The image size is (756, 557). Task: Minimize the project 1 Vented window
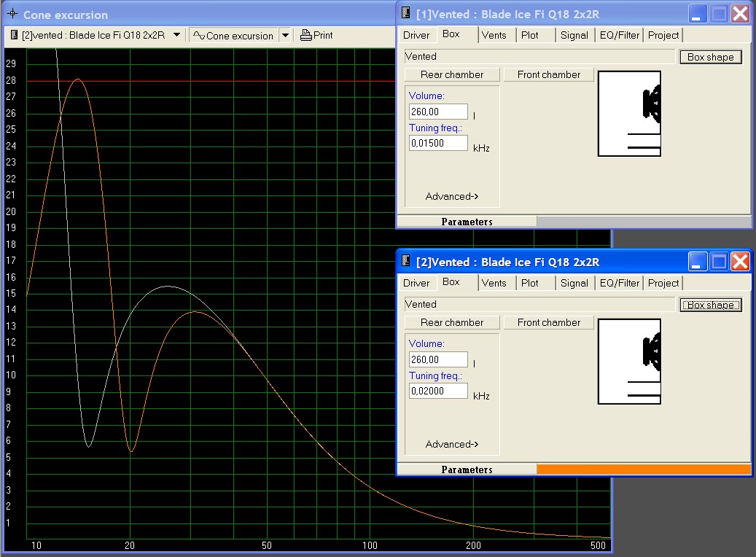(699, 13)
